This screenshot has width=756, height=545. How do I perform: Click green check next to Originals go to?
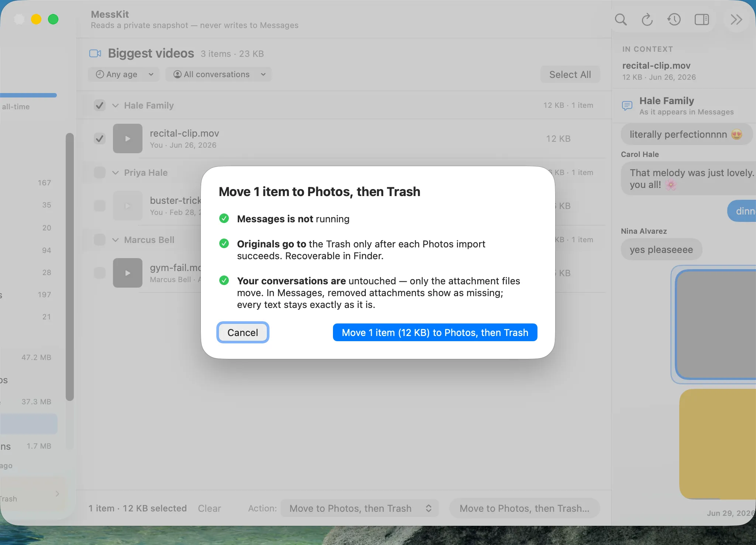[224, 243]
